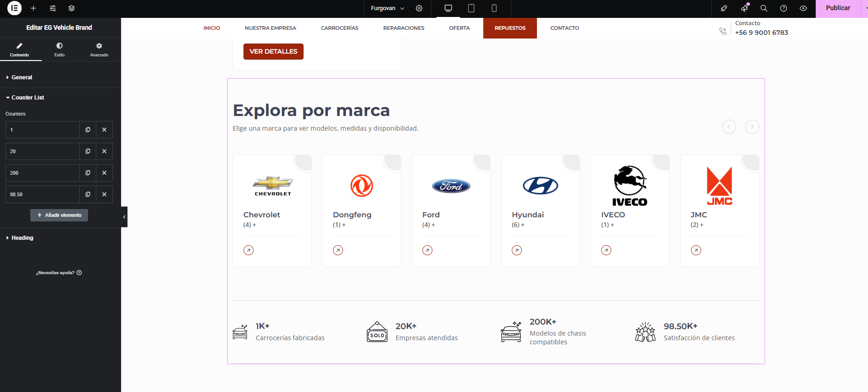Collapse the editor panel arrow handle

click(124, 217)
